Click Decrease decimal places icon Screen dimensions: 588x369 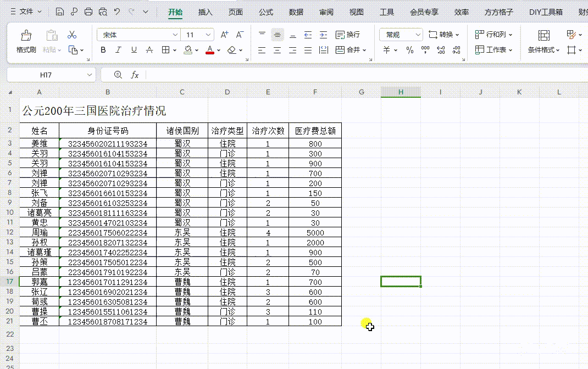click(x=456, y=50)
